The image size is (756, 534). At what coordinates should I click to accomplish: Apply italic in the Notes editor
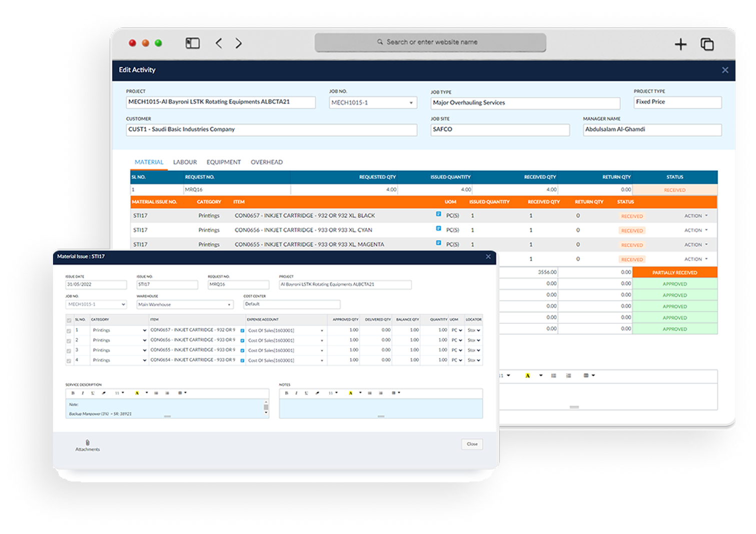pos(296,393)
